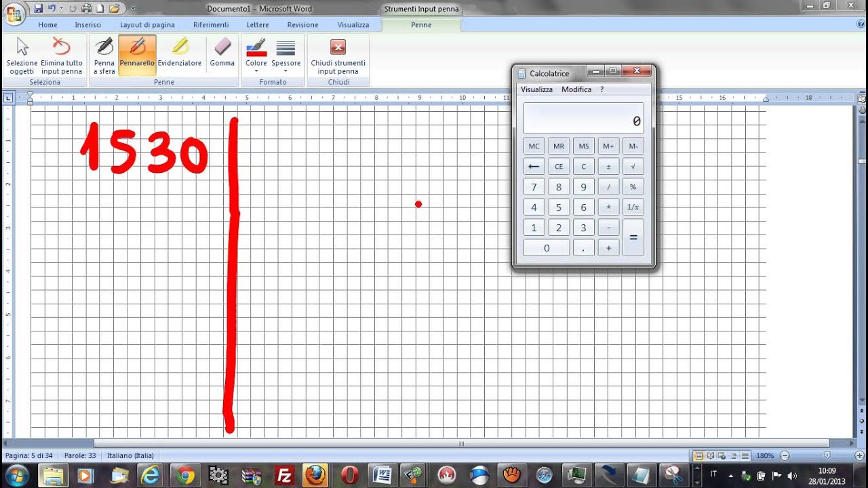Open Google Chrome from taskbar
Image resolution: width=868 pixels, height=488 pixels.
[186, 475]
